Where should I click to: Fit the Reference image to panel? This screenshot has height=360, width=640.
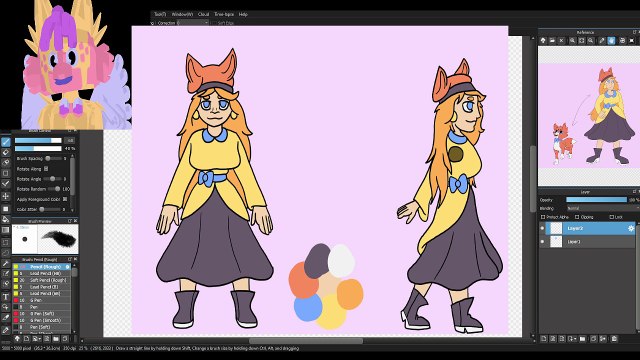pos(582,40)
